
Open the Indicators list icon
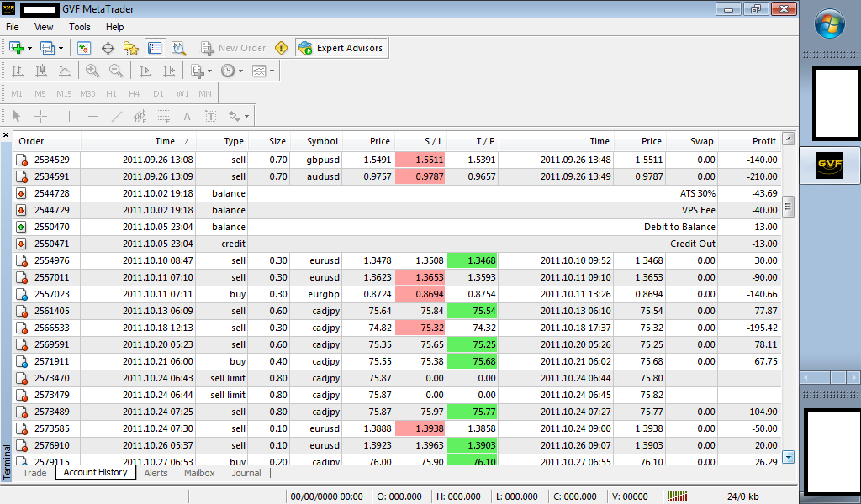(197, 71)
